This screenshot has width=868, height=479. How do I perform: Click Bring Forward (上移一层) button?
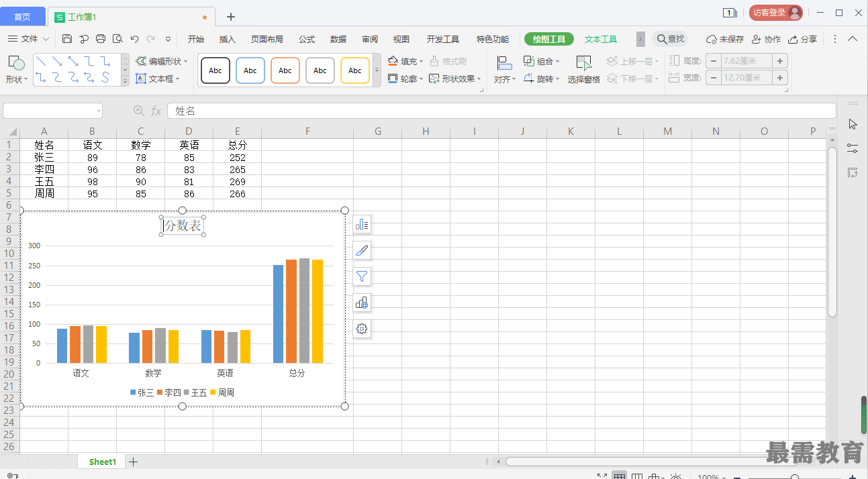coord(633,61)
